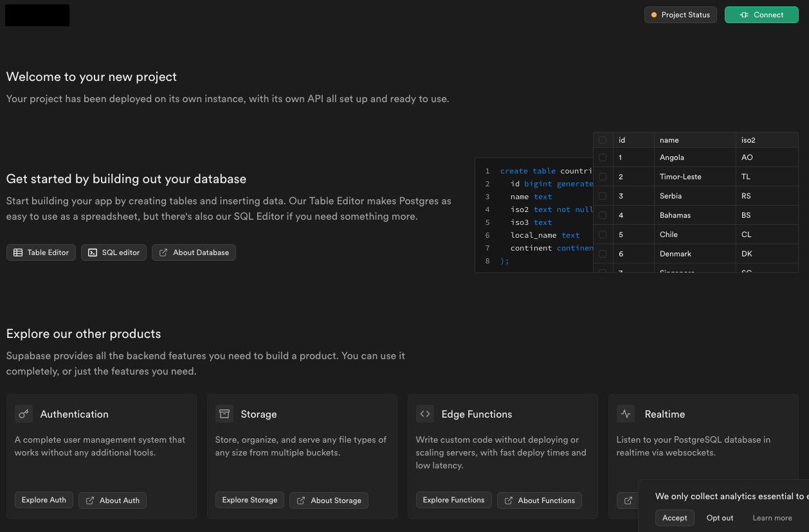Screen dimensions: 809x532
Task: Launch the SQL editor
Action: 114,253
